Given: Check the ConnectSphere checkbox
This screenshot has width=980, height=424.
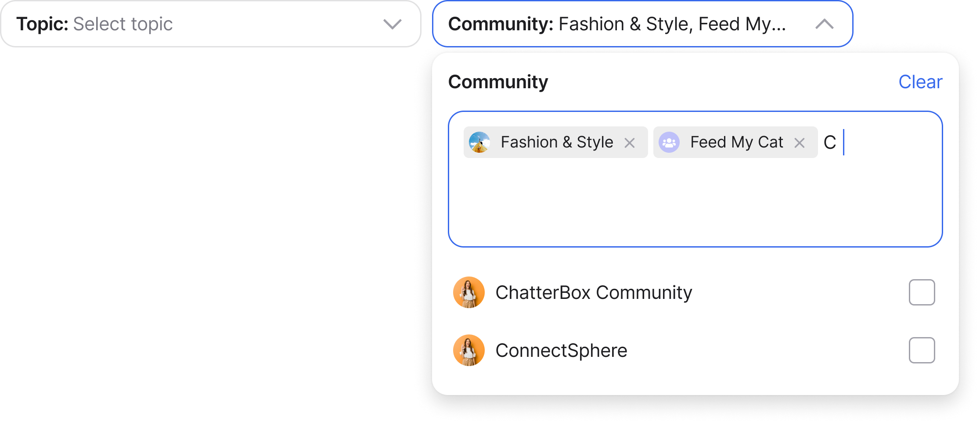Looking at the screenshot, I should click(x=922, y=350).
